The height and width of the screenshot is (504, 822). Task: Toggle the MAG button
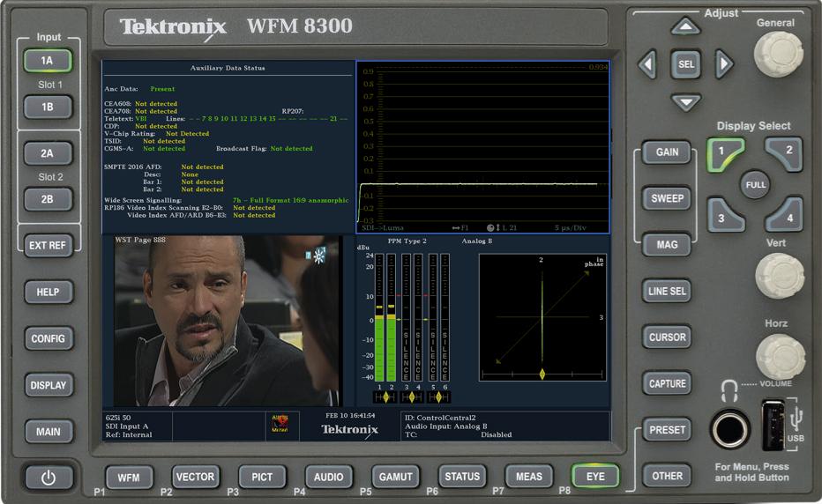point(667,245)
